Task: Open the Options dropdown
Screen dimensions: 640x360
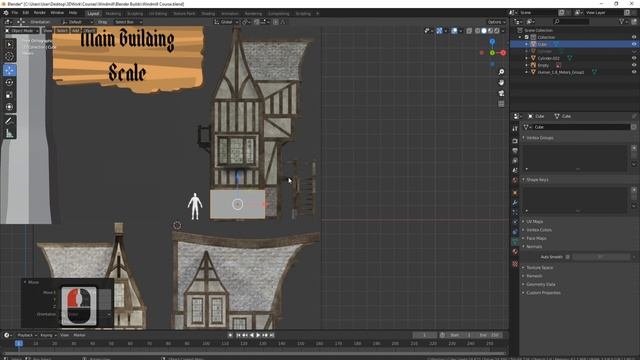Action: point(496,22)
